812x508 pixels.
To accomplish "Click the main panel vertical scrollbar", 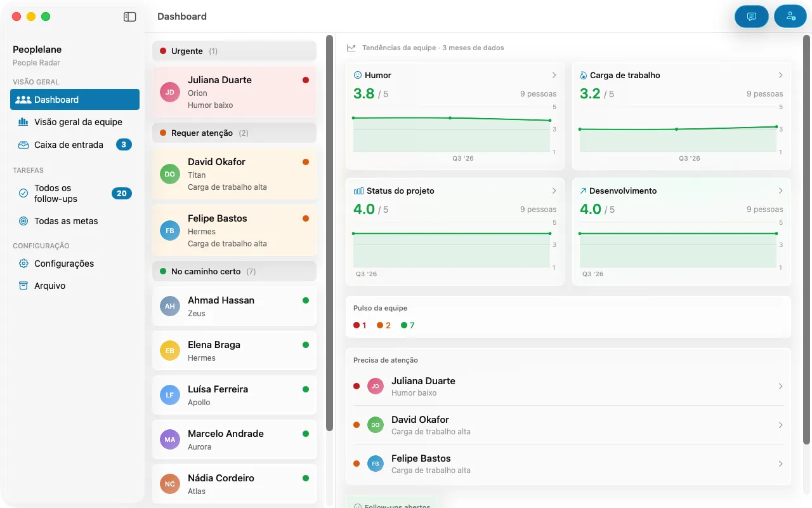I will 807,239.
